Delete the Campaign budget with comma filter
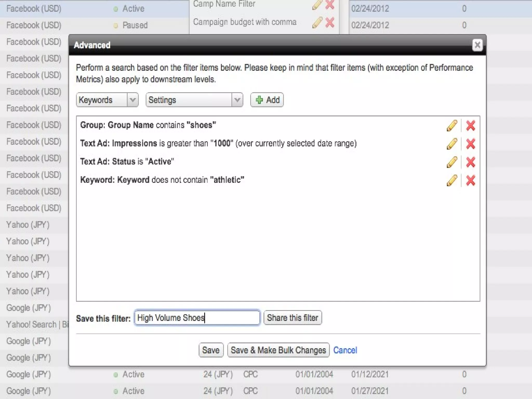The width and height of the screenshot is (532, 399). (x=330, y=23)
